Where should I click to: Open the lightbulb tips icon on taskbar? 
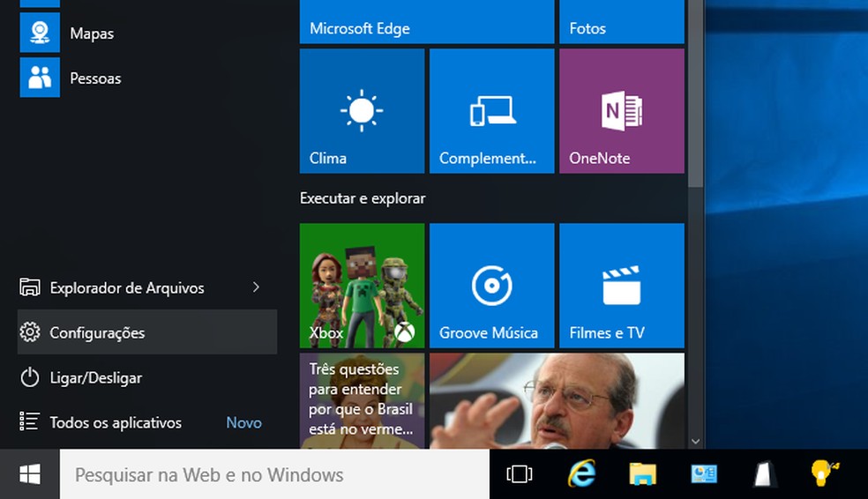pos(824,474)
